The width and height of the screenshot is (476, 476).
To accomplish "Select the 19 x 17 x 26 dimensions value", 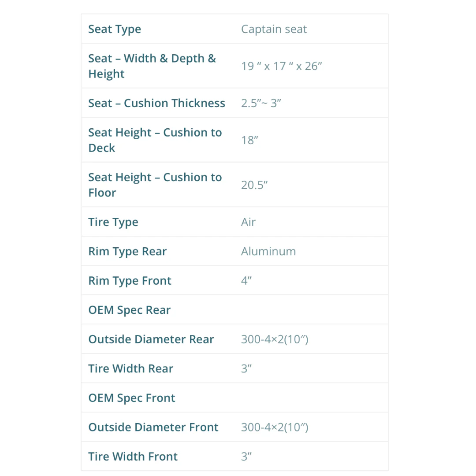I will click(x=282, y=66).
